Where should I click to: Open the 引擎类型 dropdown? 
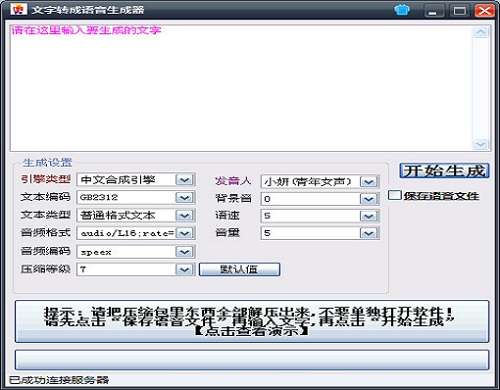tap(184, 180)
